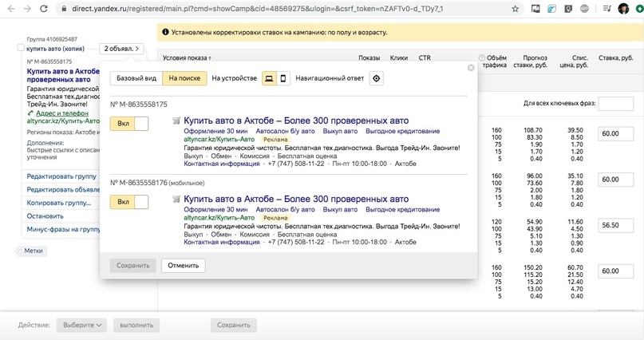Screen dimensions: 644x340
Task: Open Адрес и телефон link
Action: (61, 113)
